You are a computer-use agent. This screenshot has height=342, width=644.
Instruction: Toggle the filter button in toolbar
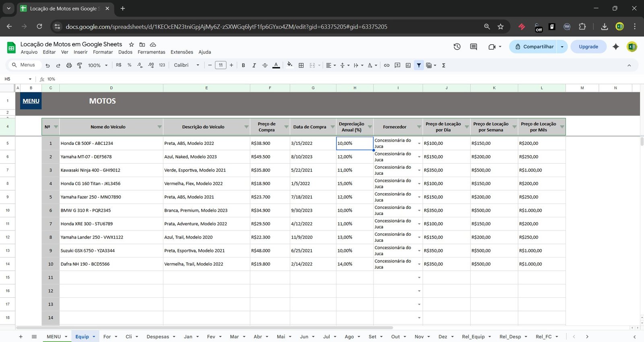(x=419, y=65)
